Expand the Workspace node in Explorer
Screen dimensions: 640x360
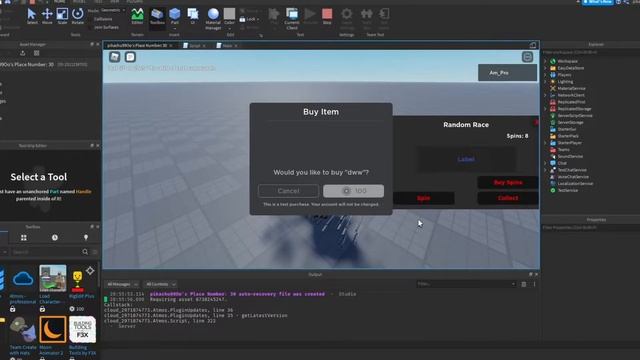click(545, 61)
